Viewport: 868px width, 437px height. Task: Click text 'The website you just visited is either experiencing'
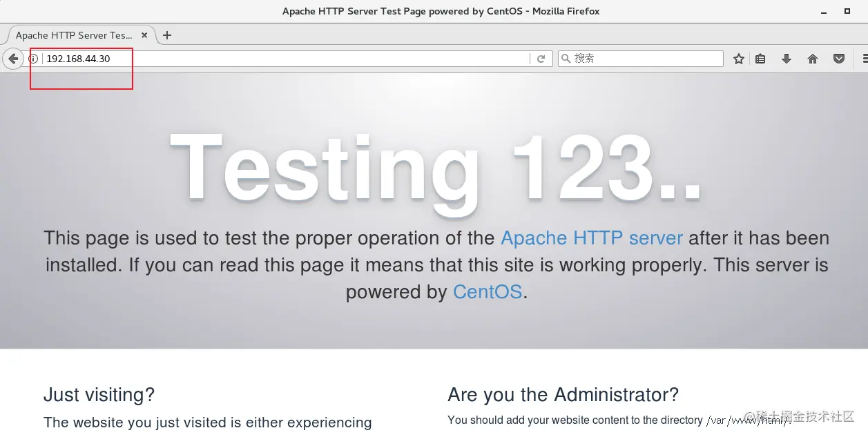[x=207, y=423]
